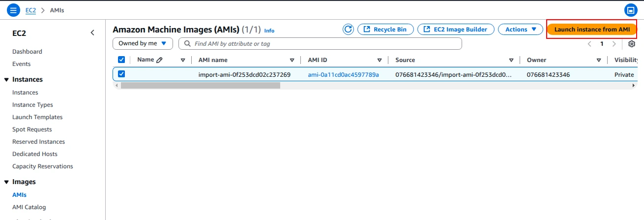The image size is (644, 220).
Task: Click the search magnifier icon
Action: click(x=187, y=44)
